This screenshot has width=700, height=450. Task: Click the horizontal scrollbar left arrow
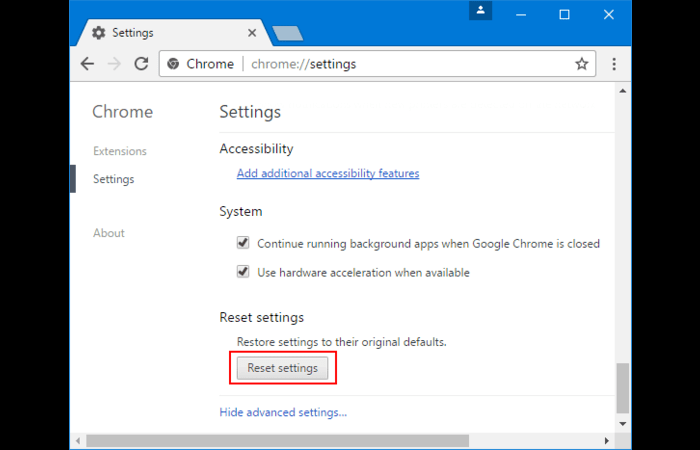tap(78, 441)
